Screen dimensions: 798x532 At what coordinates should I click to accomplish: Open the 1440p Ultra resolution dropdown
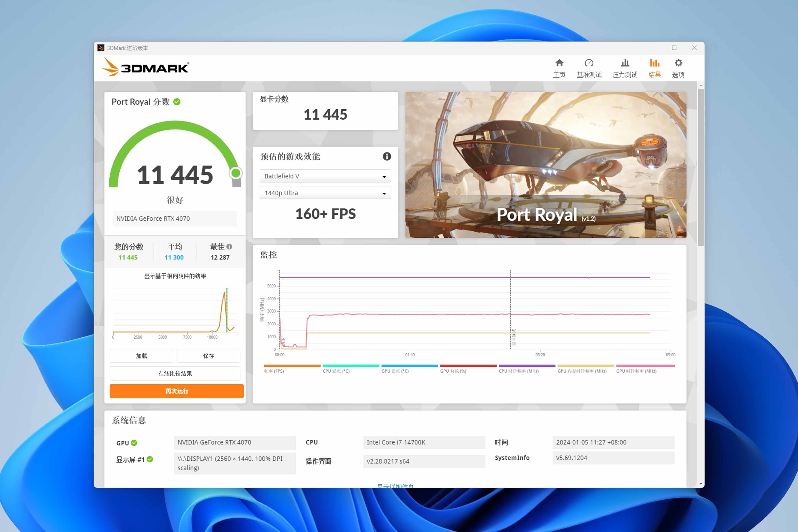325,193
